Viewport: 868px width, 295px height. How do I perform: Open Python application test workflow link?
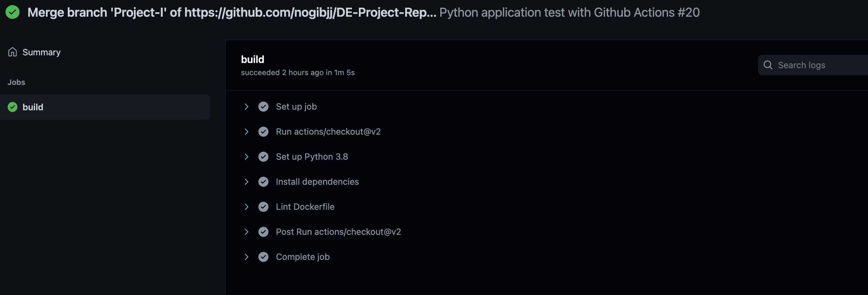tap(569, 13)
